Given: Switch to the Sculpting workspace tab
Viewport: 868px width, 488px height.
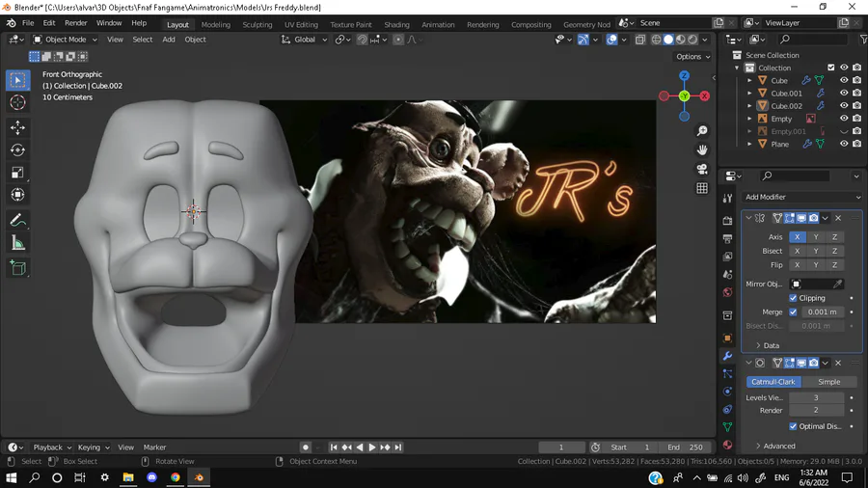Looking at the screenshot, I should [257, 24].
